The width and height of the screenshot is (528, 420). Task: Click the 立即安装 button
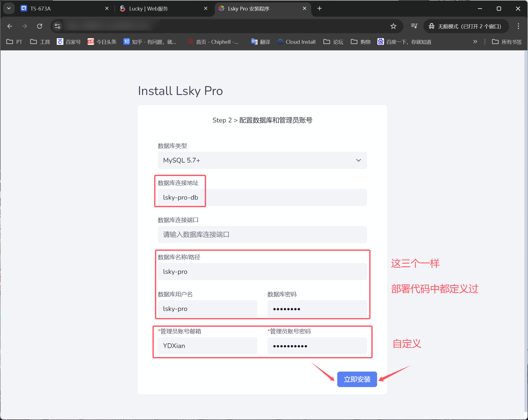pyautogui.click(x=357, y=379)
